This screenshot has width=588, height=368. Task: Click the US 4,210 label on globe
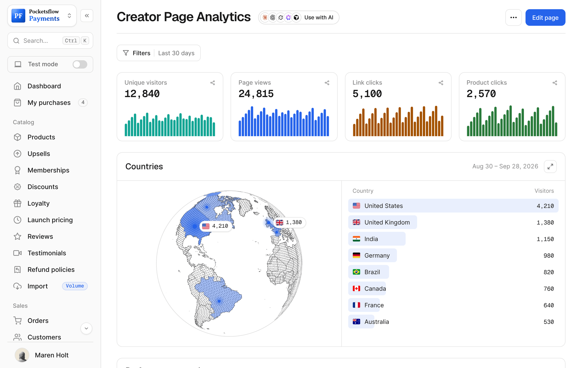216,226
